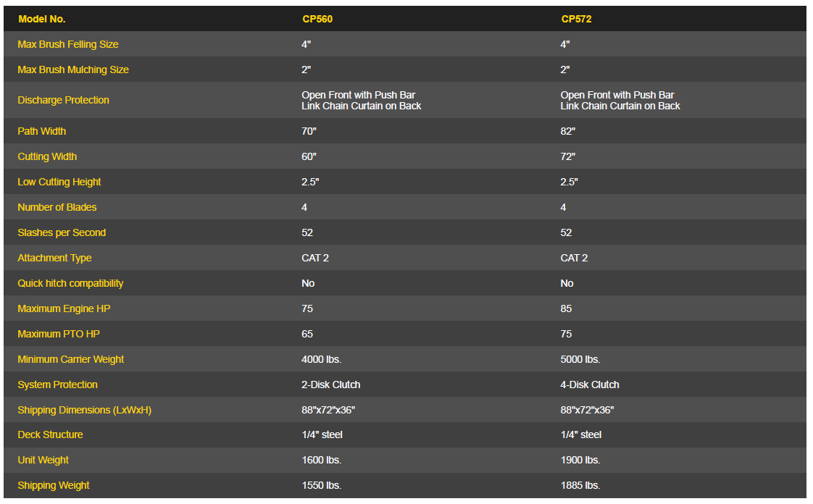The height and width of the screenshot is (504, 813).
Task: Select the Number of Blades row label
Action: [x=57, y=207]
